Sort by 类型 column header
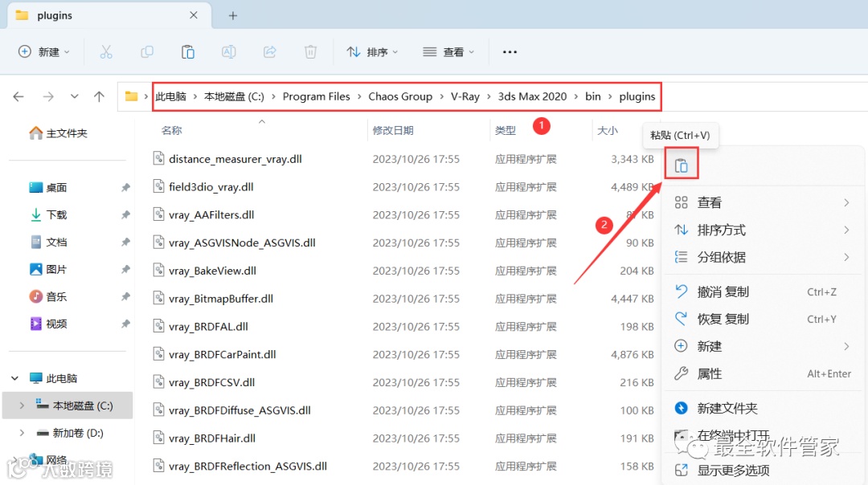 pos(506,131)
